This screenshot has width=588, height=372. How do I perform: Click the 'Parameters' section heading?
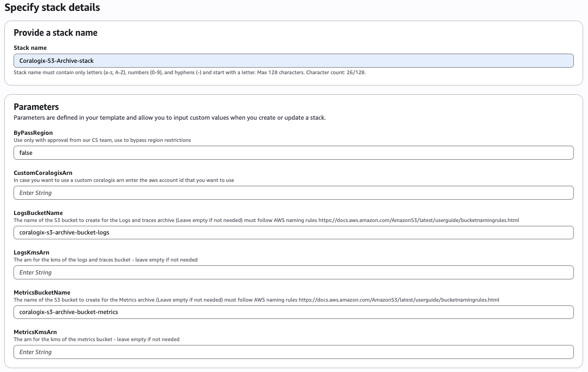pos(36,107)
